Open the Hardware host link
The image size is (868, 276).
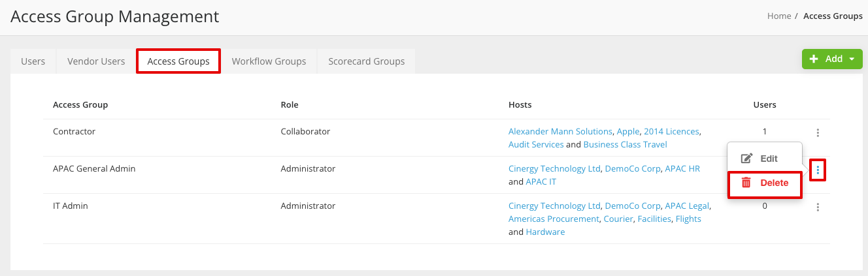(x=545, y=232)
